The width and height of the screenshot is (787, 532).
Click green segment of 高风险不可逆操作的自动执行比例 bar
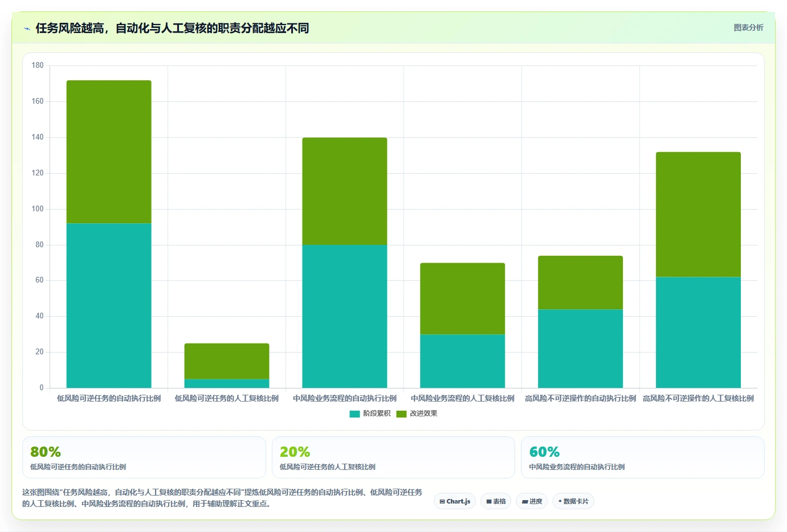coord(581,283)
